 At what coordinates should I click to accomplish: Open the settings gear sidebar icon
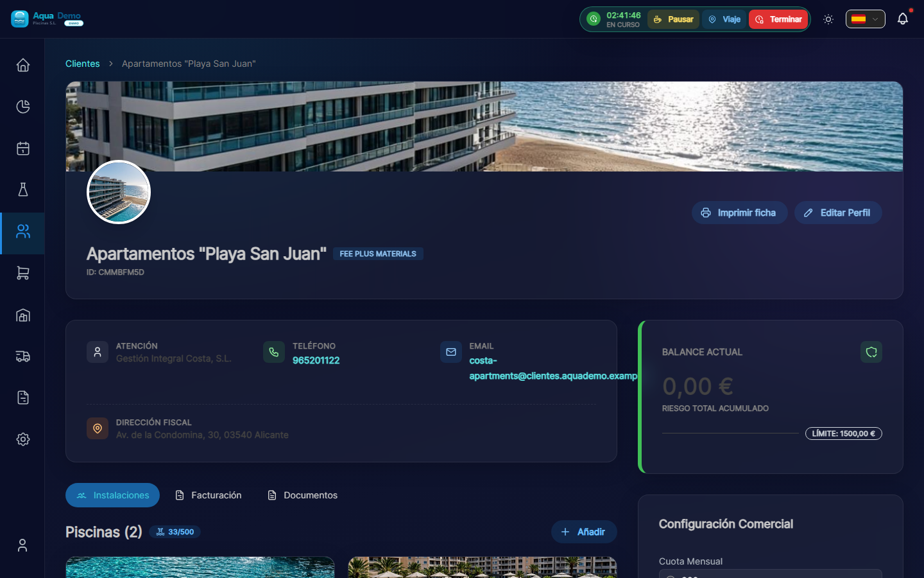pyautogui.click(x=23, y=439)
